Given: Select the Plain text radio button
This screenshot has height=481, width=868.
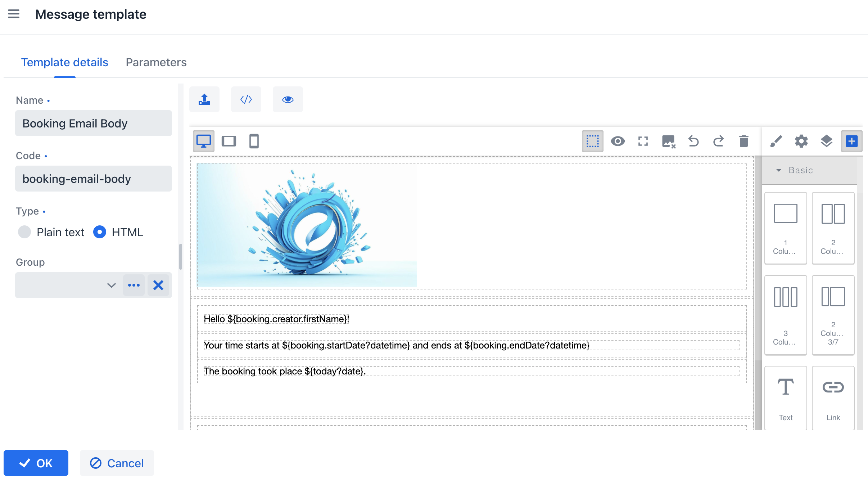Looking at the screenshot, I should click(x=24, y=232).
